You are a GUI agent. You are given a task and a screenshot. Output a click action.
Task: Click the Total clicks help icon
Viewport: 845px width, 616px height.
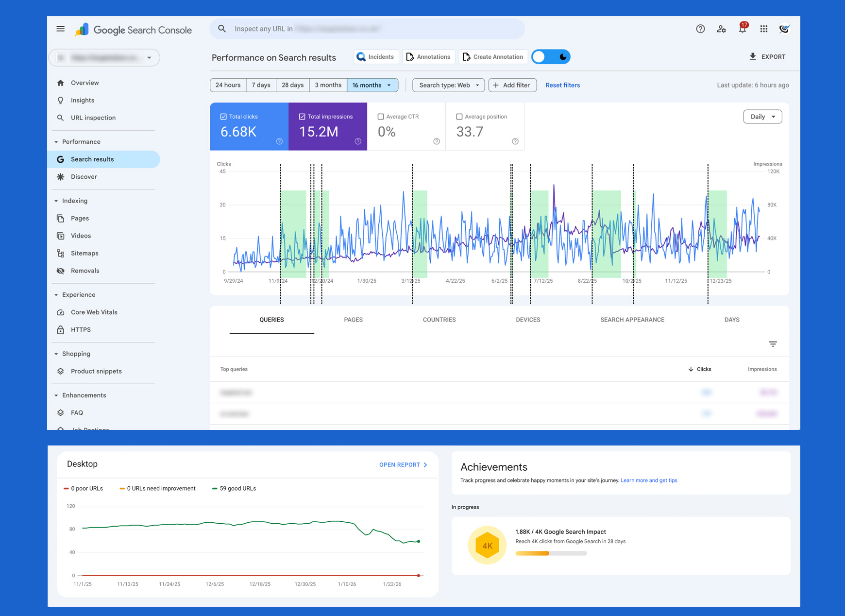pos(279,141)
